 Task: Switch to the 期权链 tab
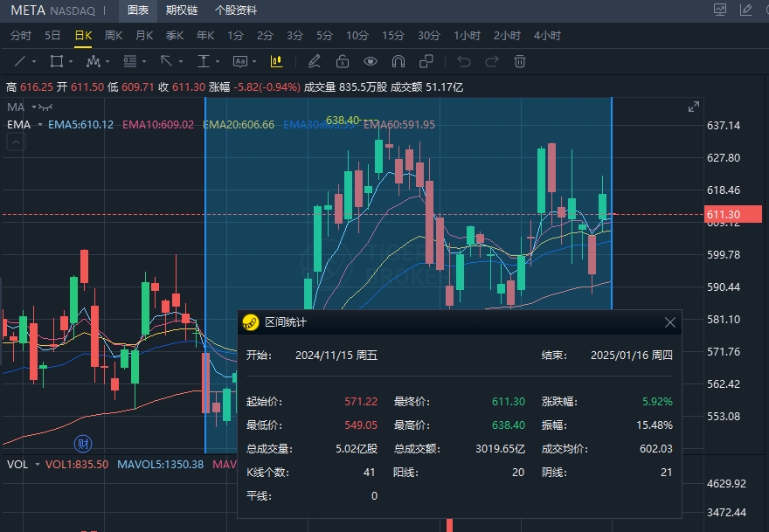click(x=182, y=10)
